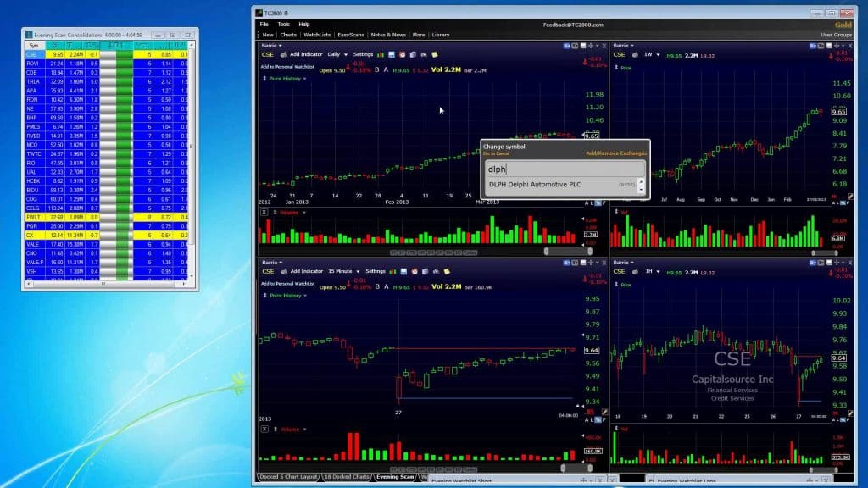Click the notes document icon in the daily chart toolbar
Image resolution: width=868 pixels, height=488 pixels.
pos(413,55)
